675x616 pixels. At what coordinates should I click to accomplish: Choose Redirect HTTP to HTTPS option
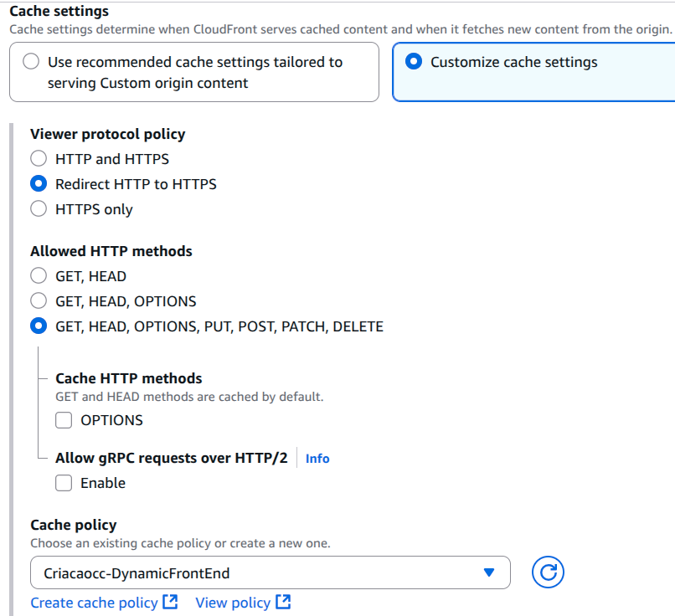pyautogui.click(x=39, y=183)
